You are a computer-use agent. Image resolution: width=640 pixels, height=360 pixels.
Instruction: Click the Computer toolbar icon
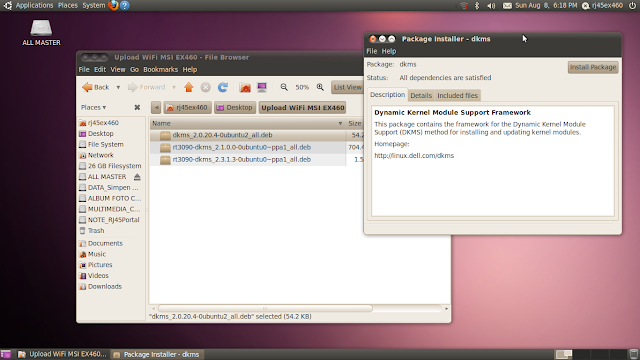[x=262, y=87]
